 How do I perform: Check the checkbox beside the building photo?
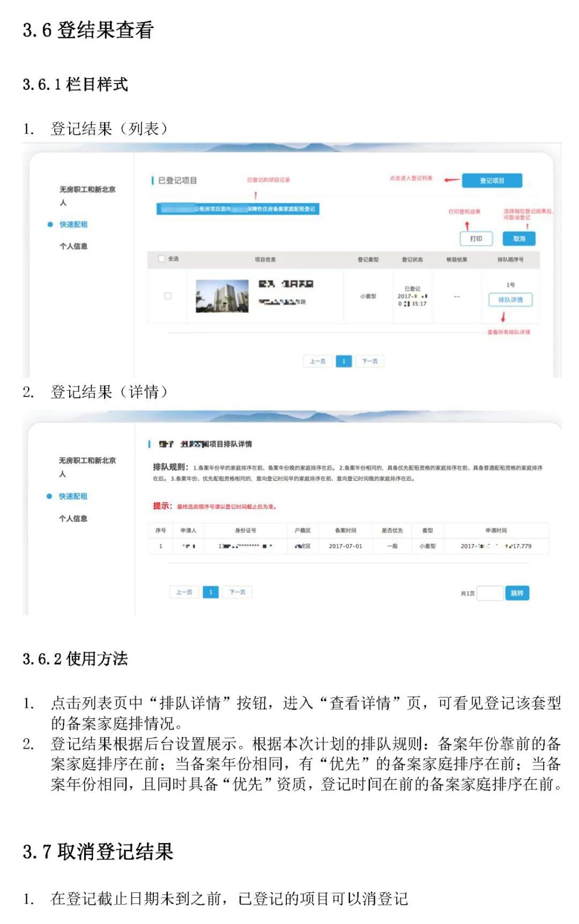click(168, 296)
